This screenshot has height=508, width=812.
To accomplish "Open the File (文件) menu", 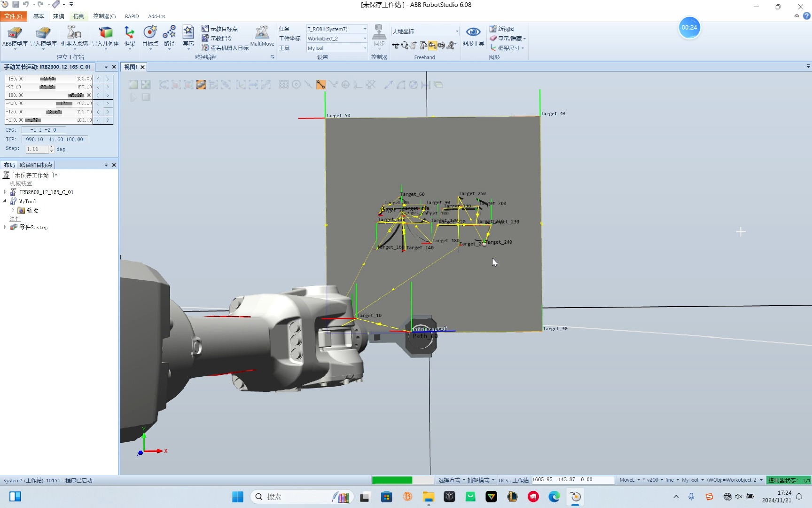I will [x=13, y=16].
